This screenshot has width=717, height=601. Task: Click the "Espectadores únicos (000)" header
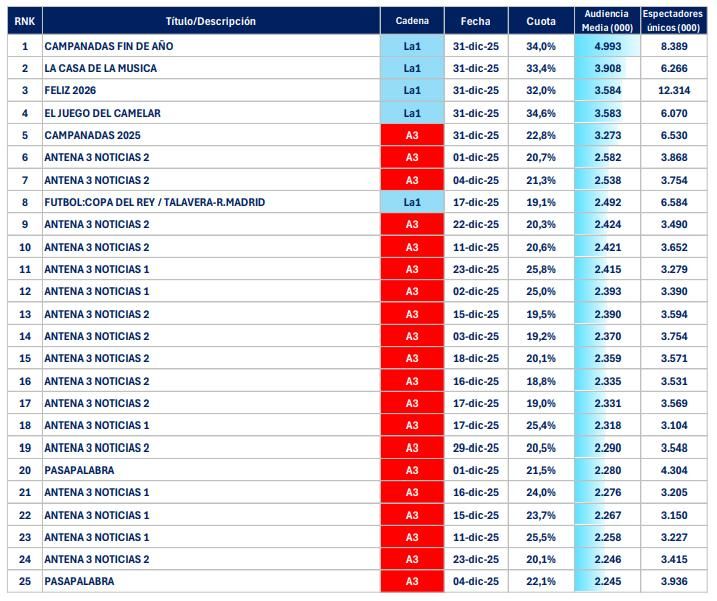tap(672, 21)
